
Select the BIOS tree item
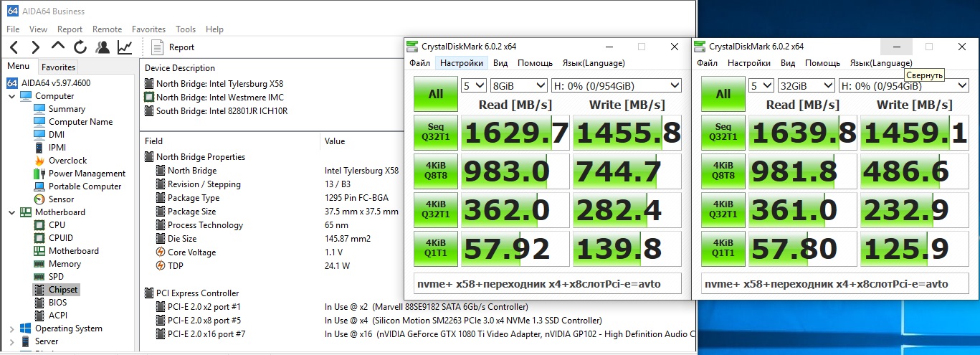[57, 303]
